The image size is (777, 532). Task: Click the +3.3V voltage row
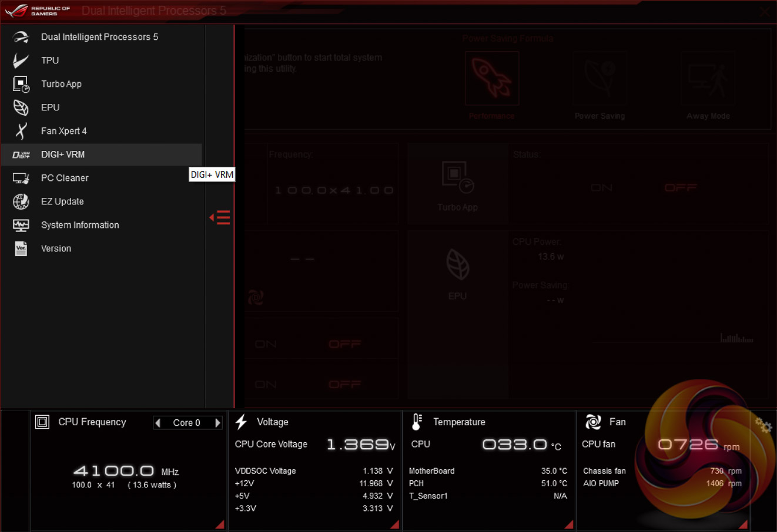tap(314, 508)
